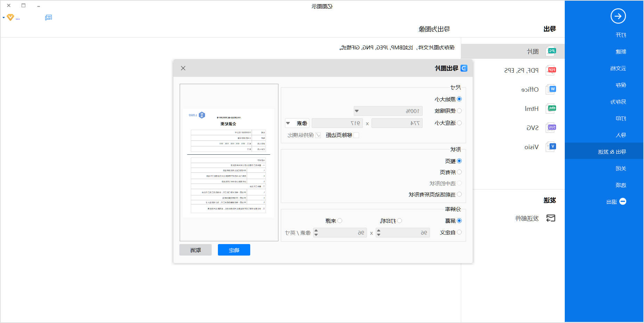
Task: Select the Visio export file icon
Action: coord(551,147)
